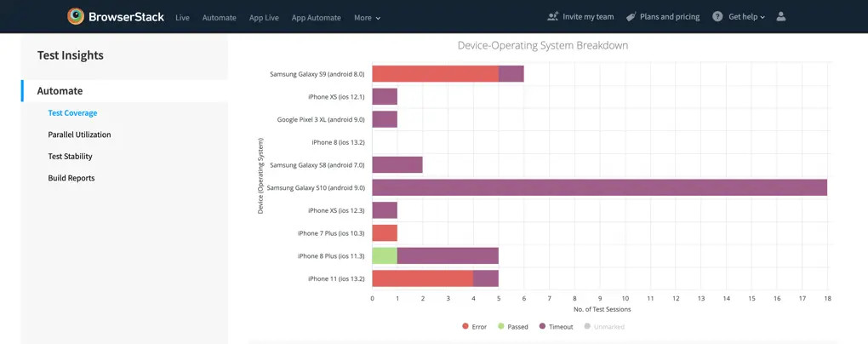868x344 pixels.
Task: Expand the Get help dropdown arrow
Action: [762, 18]
